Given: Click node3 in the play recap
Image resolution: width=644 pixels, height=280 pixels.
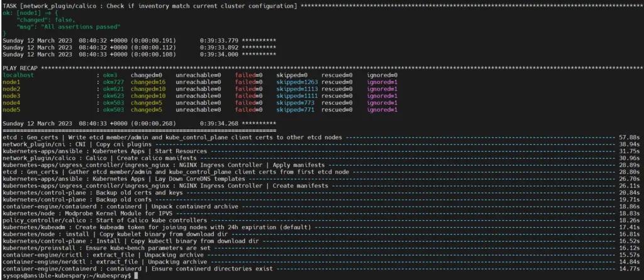Looking at the screenshot, I should coord(11,96).
